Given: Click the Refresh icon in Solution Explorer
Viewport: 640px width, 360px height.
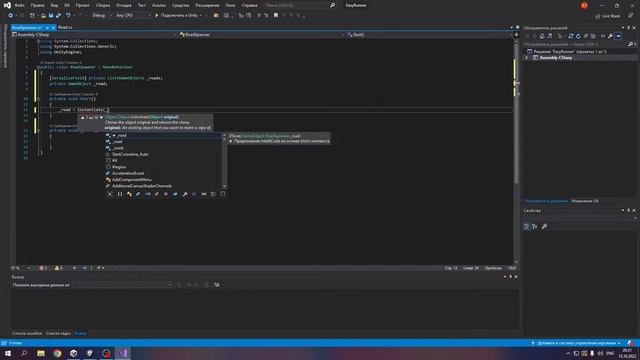Looking at the screenshot, I should [x=578, y=36].
